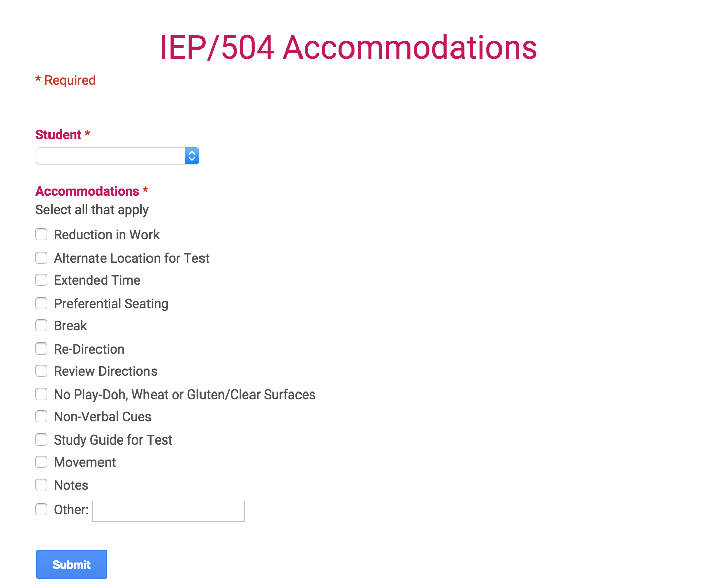
Task: Click the Extended Time label text
Action: point(97,280)
